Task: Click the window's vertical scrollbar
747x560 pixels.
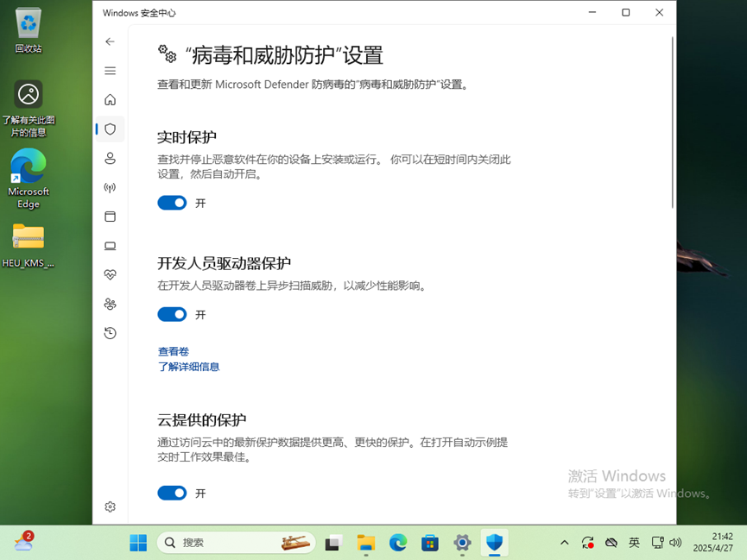Action: (672, 121)
